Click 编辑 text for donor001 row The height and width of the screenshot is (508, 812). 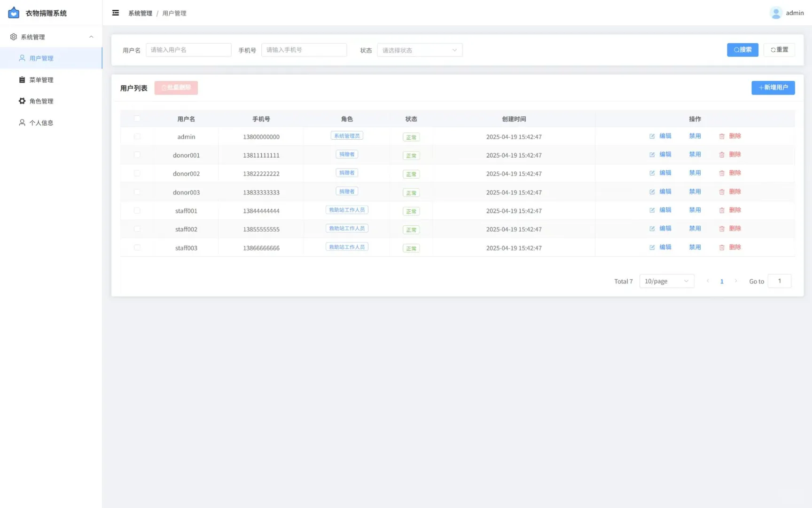(x=665, y=154)
